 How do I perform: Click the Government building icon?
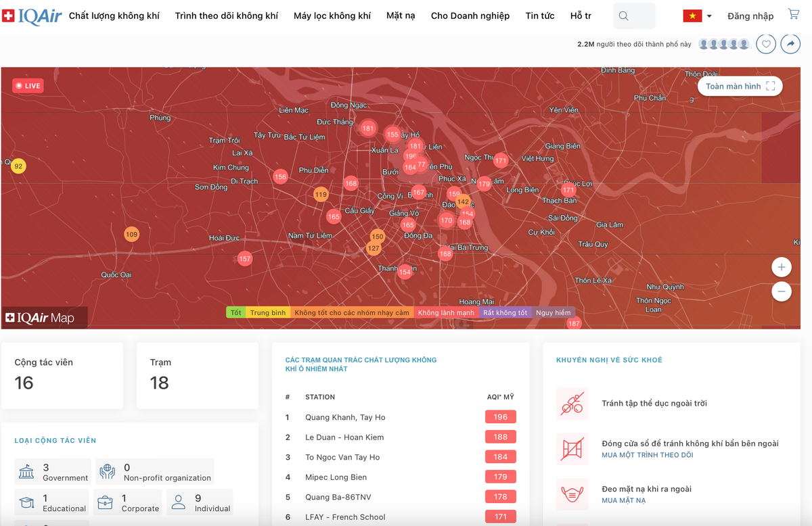(27, 472)
